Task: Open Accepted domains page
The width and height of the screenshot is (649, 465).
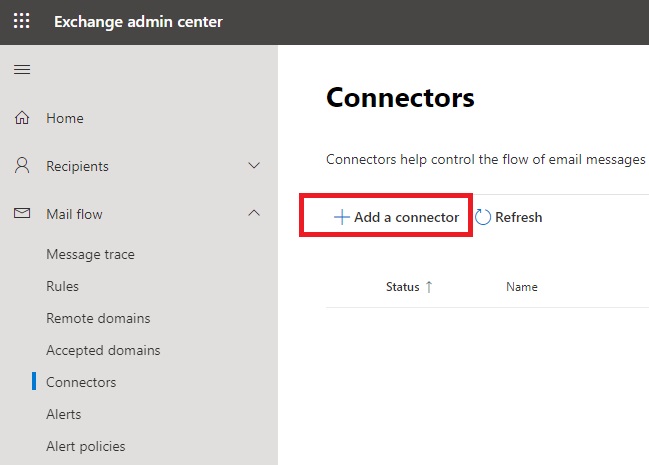Action: 103,350
